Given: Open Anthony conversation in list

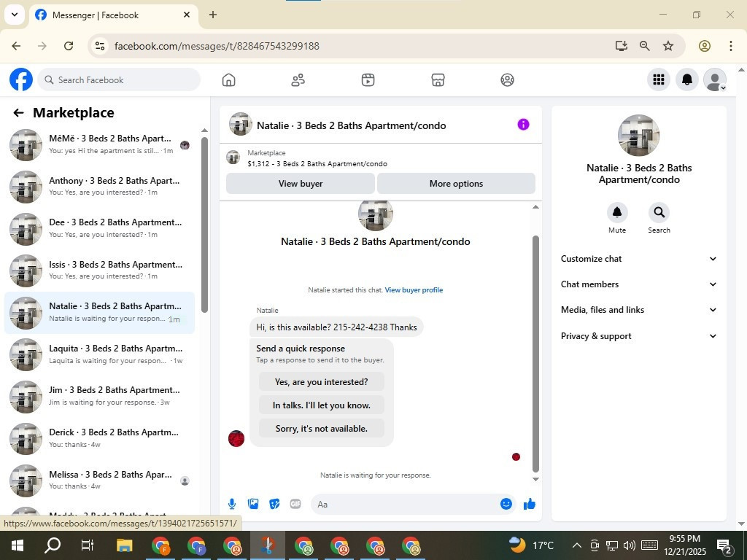Looking at the screenshot, I should (x=99, y=187).
